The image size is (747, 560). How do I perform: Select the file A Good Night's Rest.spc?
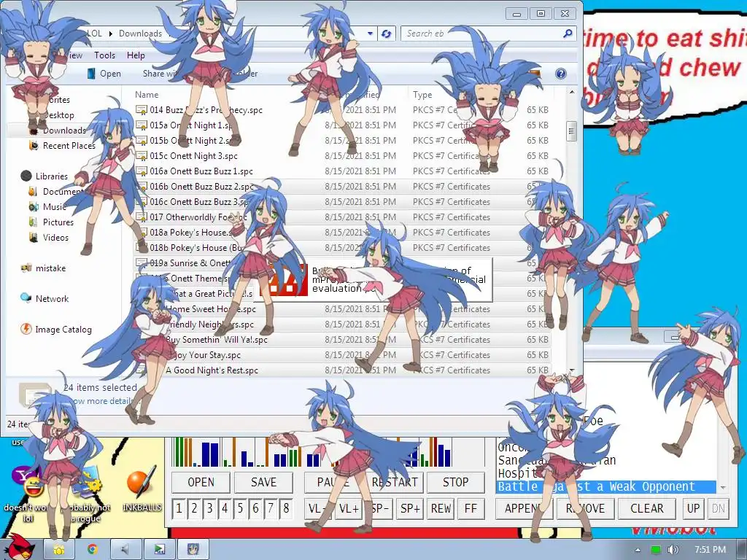[343, 370]
